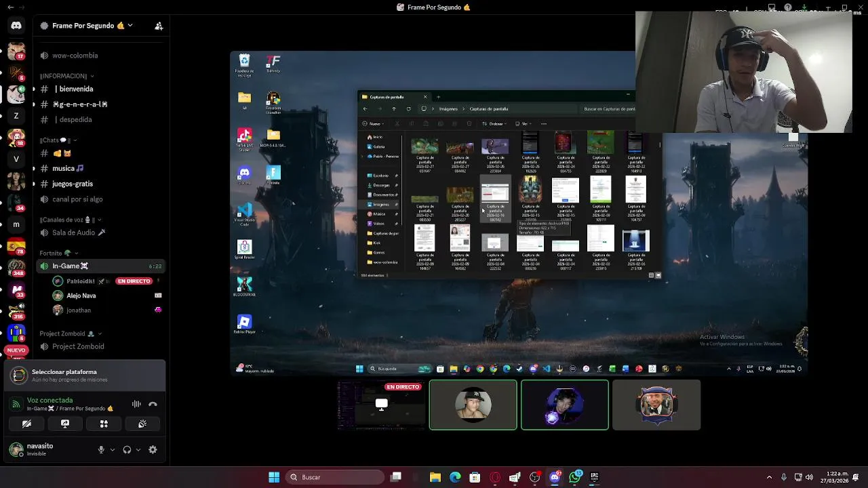Viewport: 868px width, 488px height.
Task: Open Opera GX from the taskbar
Action: coord(495,477)
